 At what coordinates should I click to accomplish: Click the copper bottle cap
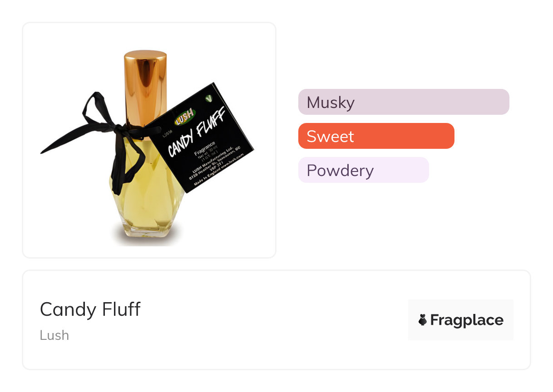tap(145, 86)
